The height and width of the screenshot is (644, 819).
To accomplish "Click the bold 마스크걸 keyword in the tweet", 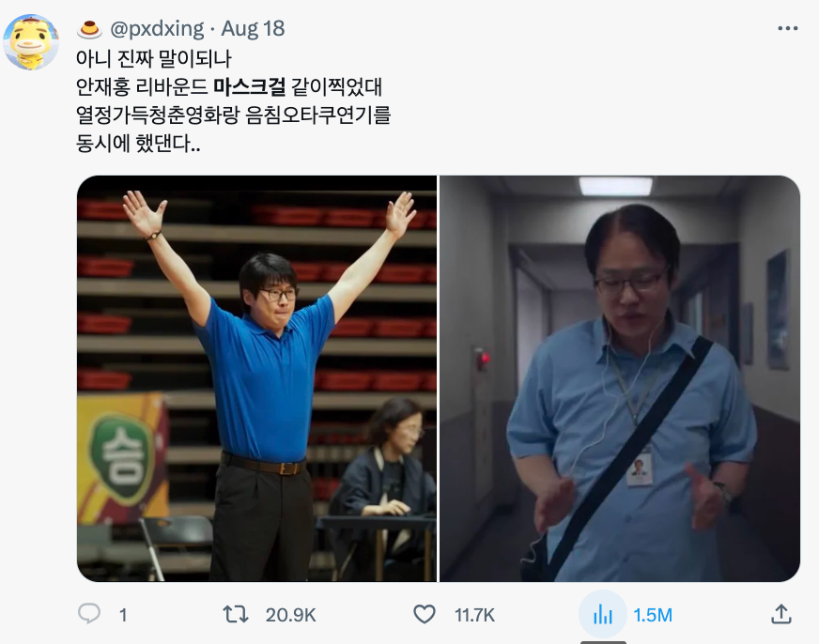I will [249, 86].
